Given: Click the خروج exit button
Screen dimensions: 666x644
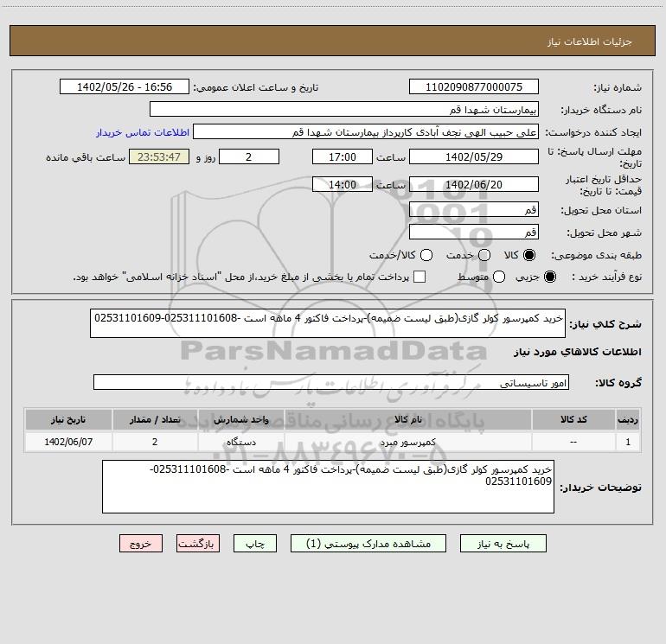Looking at the screenshot, I should (141, 544).
